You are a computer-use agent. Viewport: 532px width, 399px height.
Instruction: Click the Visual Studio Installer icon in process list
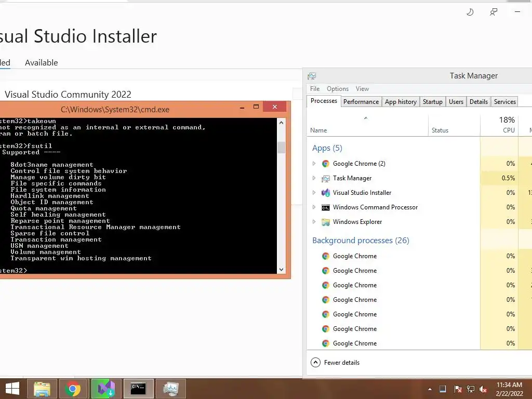point(326,193)
